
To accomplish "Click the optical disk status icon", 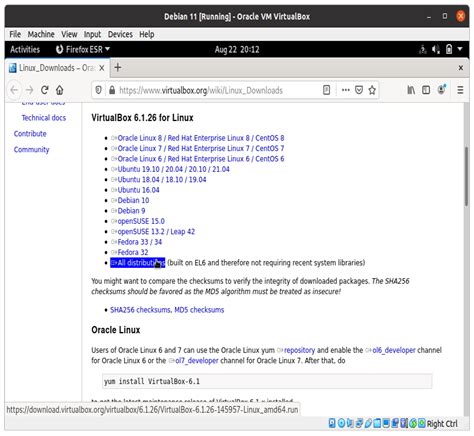I will [341, 423].
